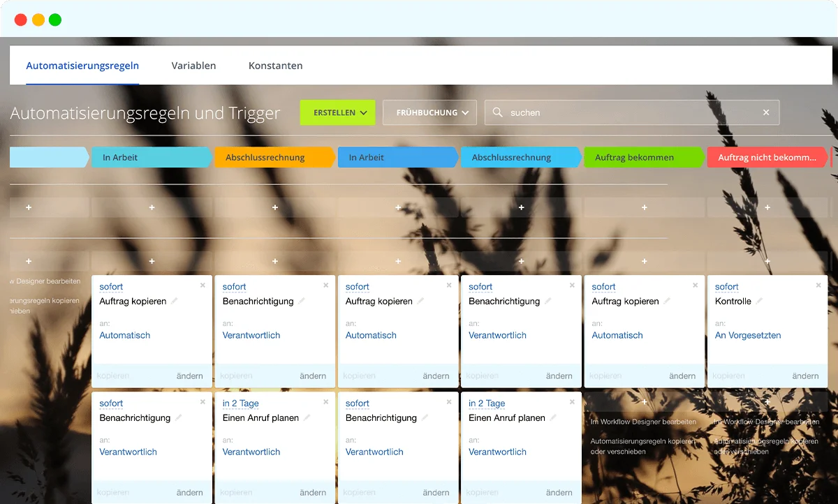The image size is (838, 504).
Task: Click the red 'Auftrag nicht bekomm...' stage
Action: point(767,157)
